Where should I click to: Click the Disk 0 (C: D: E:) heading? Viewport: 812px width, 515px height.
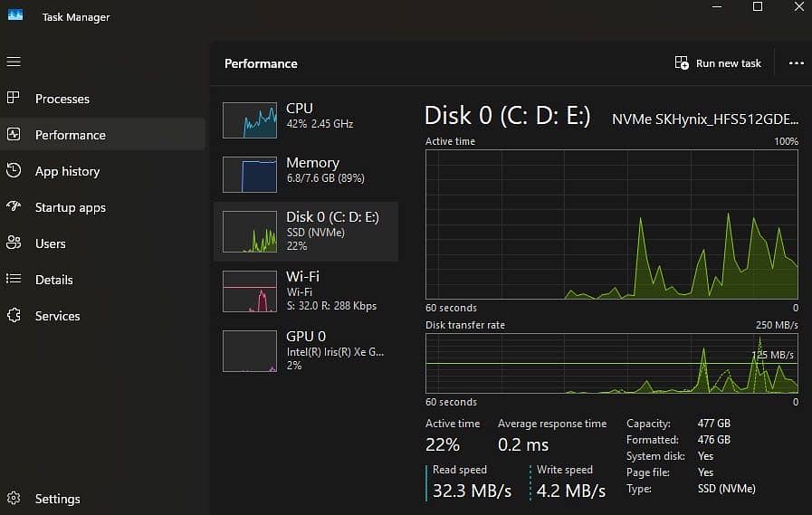click(507, 116)
